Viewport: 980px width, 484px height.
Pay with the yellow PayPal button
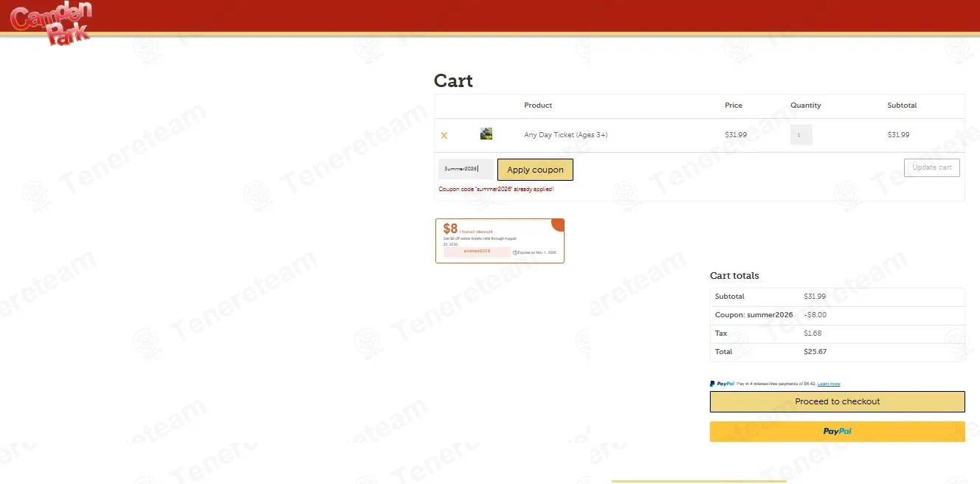[x=838, y=432]
